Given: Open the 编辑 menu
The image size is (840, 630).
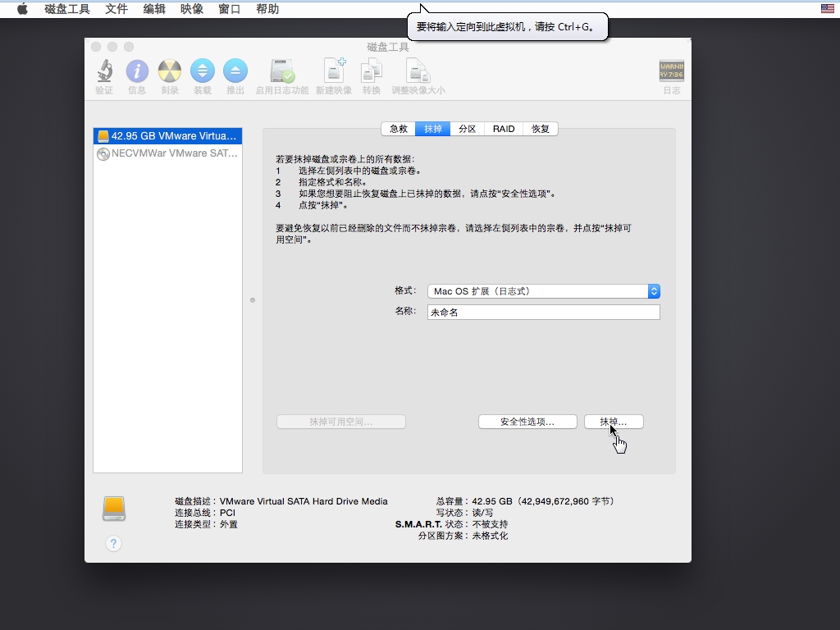Looking at the screenshot, I should [154, 9].
